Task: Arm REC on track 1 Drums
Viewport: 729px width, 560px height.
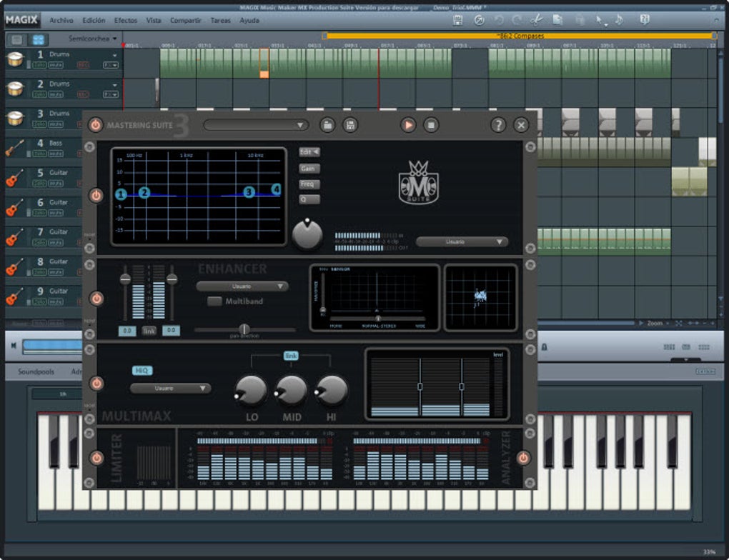Action: click(83, 65)
